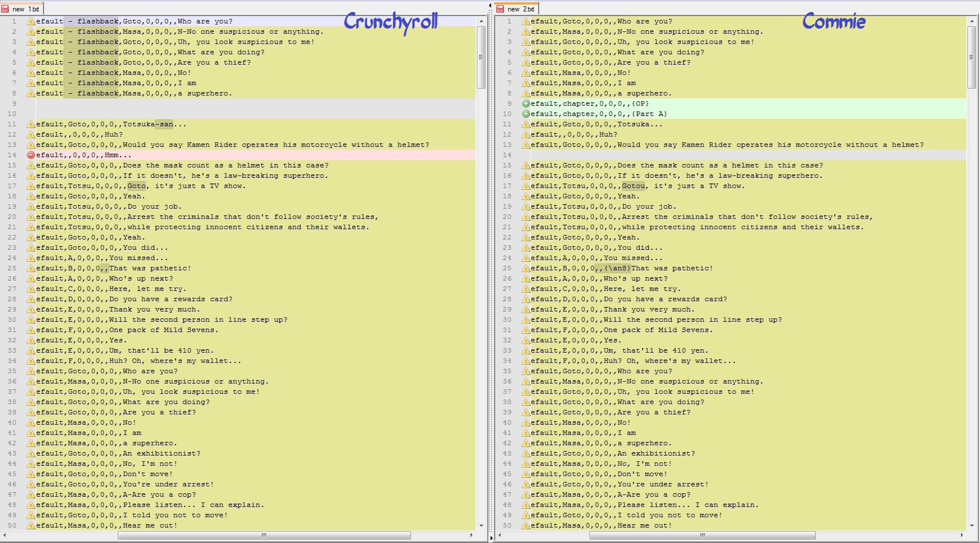Viewport: 980px width, 543px height.
Task: Click the green added-line marker beside '{Part A}'
Action: [525, 114]
